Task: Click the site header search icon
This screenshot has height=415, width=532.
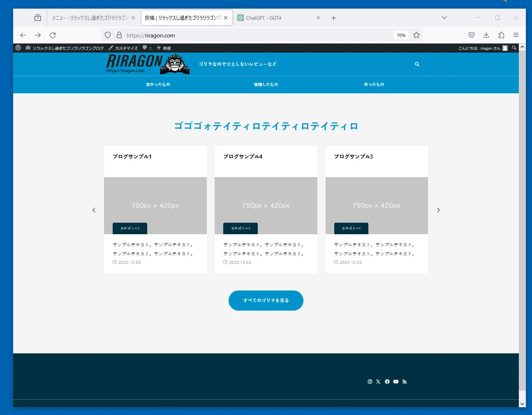Action: point(417,64)
